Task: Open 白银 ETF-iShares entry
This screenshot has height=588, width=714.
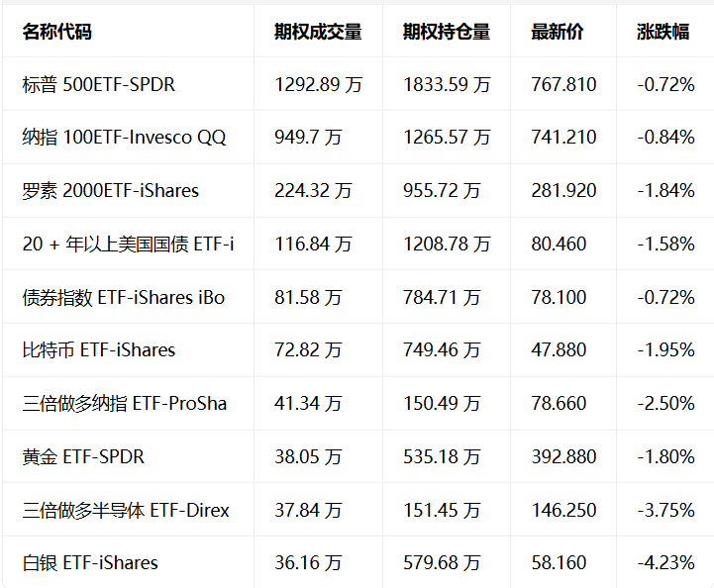Action: click(x=90, y=563)
